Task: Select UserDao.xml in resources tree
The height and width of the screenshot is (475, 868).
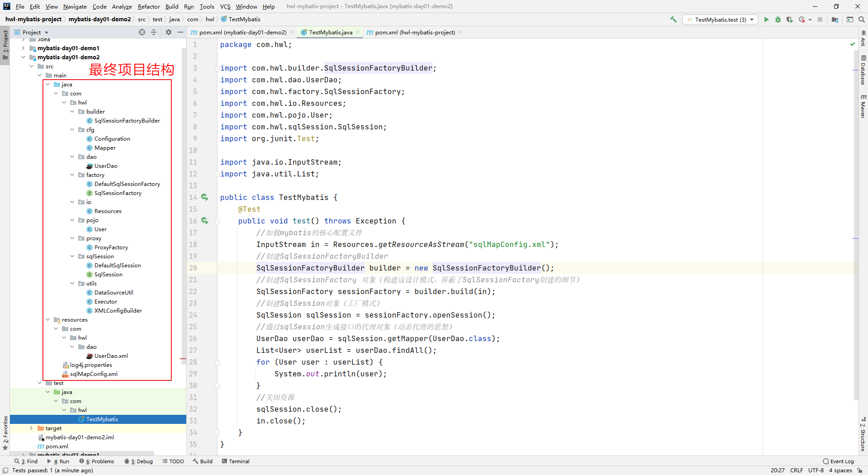Action: [111, 356]
